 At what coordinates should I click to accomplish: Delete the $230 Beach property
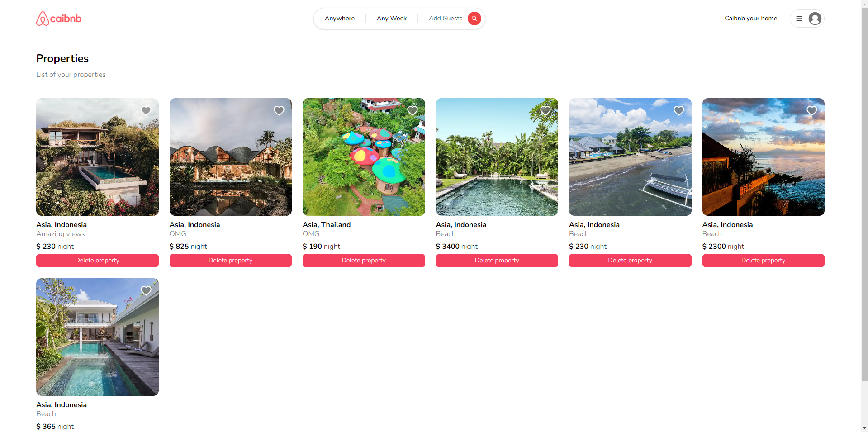click(630, 261)
